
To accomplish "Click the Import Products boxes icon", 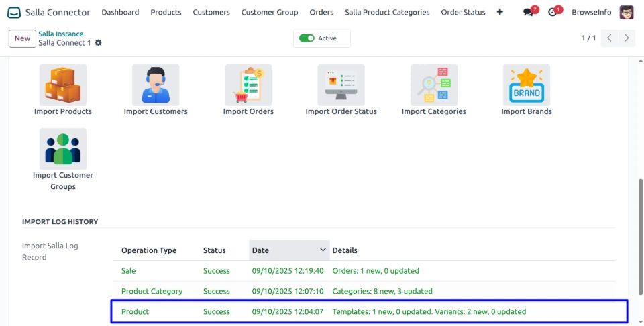I will [63, 85].
